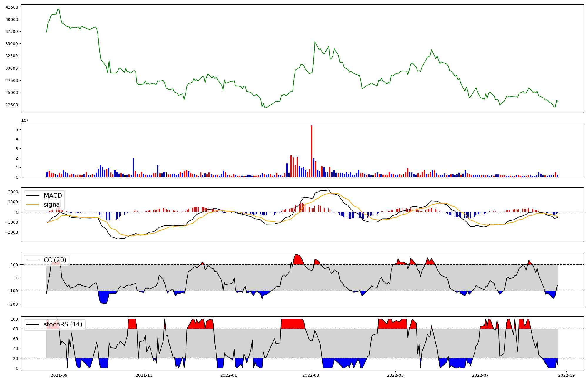Click the tallest red volume bar
This screenshot has width=588, height=382.
click(312, 151)
